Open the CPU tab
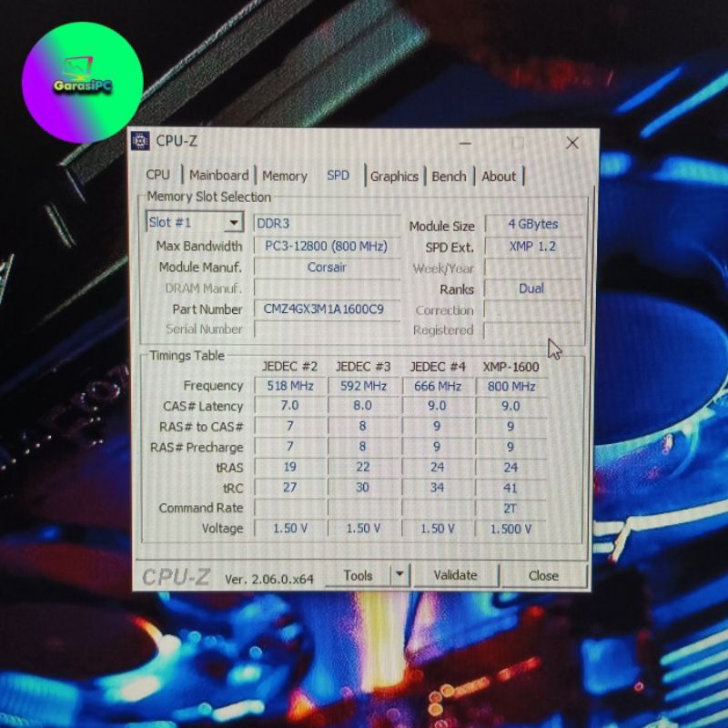The image size is (728, 728). (x=157, y=176)
